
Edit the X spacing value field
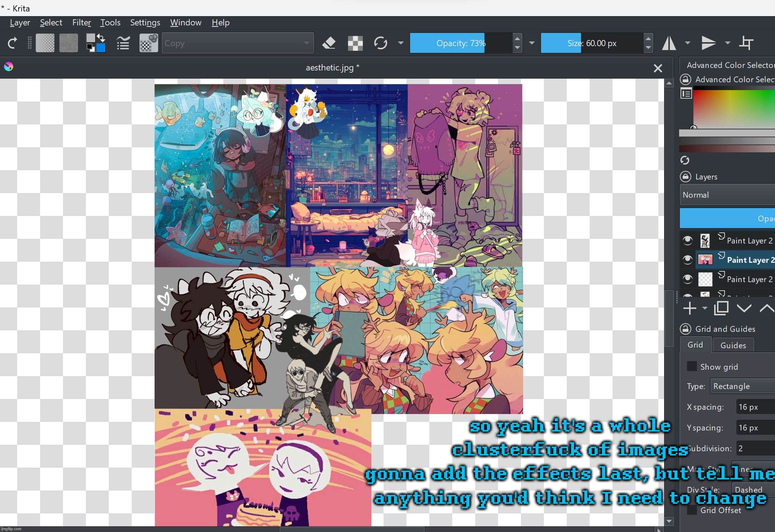pyautogui.click(x=754, y=407)
